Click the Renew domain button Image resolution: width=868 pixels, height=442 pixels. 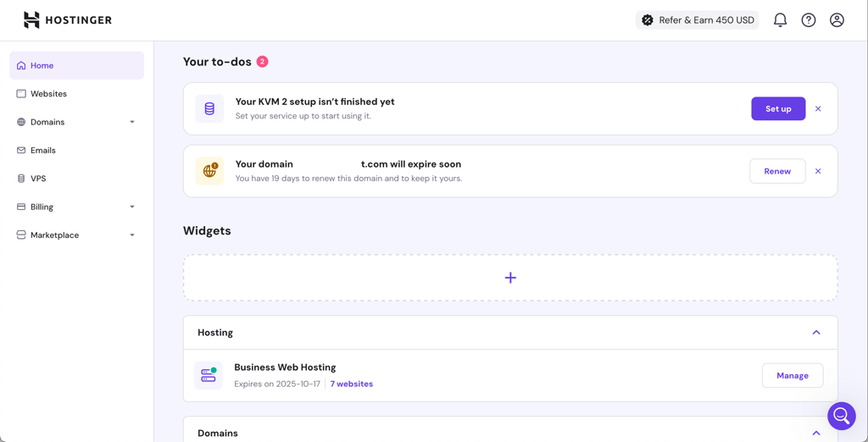click(777, 171)
